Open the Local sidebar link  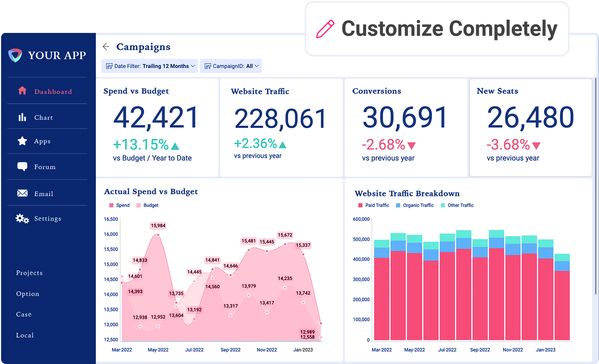25,335
